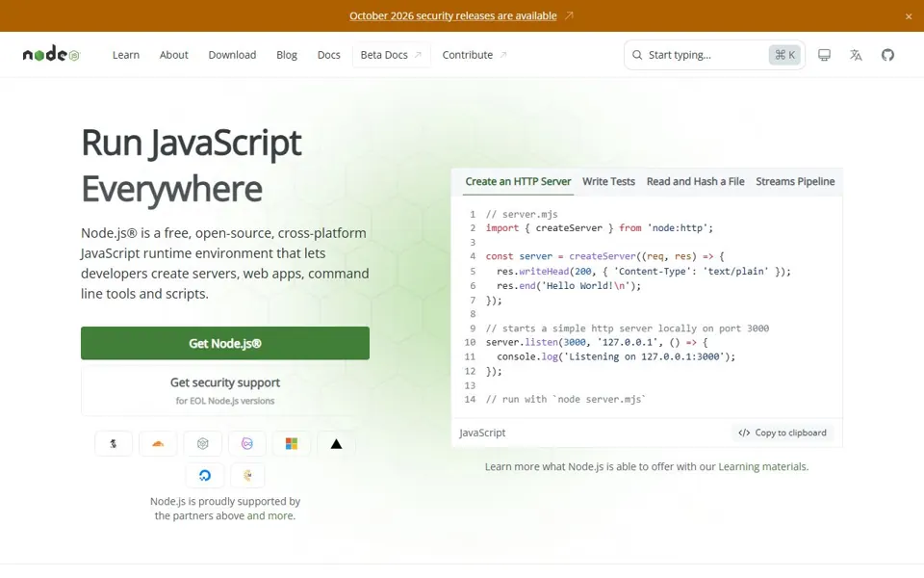Switch to the Streams Pipeline tab
Viewport: 924px width, 578px height.
pyautogui.click(x=795, y=182)
